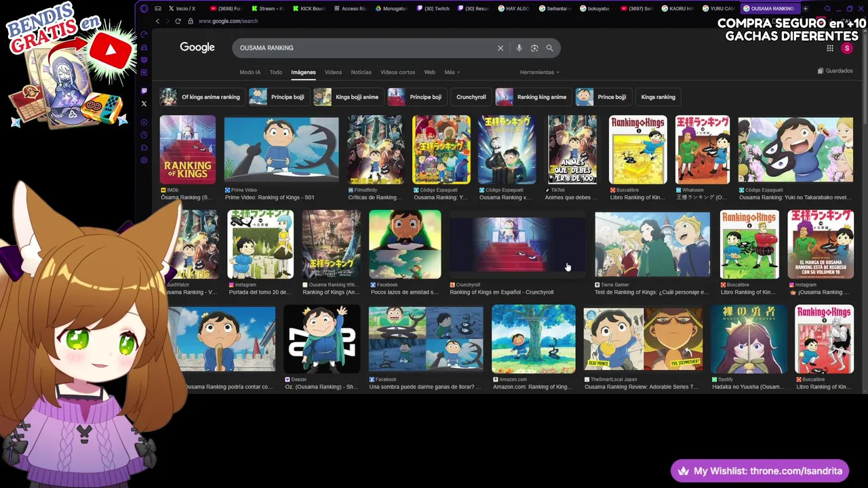The height and width of the screenshot is (488, 868).
Task: Open Facebook Pocos lazos de amistad image
Action: tap(405, 245)
